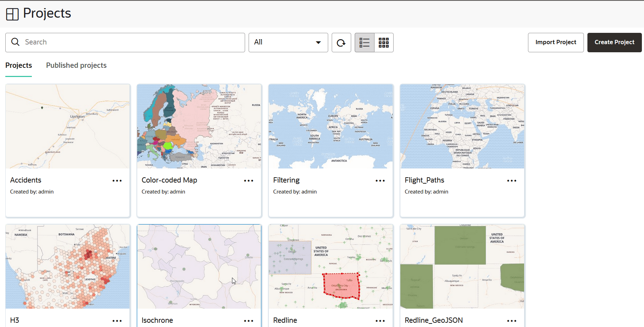Click the Projects app icon in the header
Image resolution: width=644 pixels, height=327 pixels.
(12, 14)
